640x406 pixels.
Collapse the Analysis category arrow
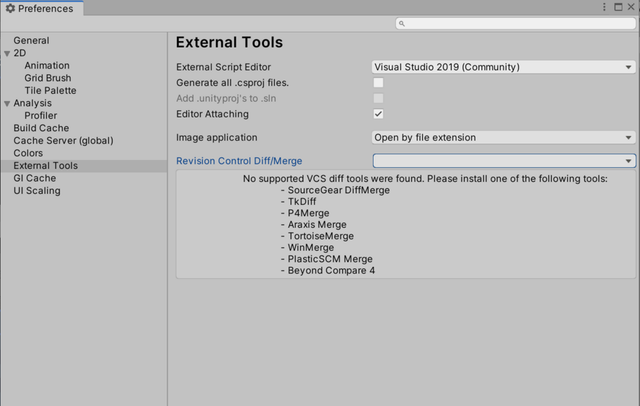7,103
